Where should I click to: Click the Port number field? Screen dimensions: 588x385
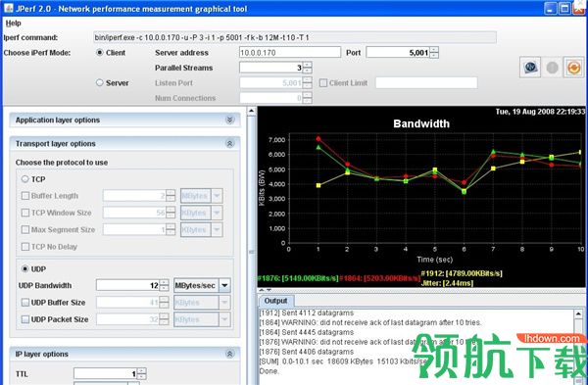pyautogui.click(x=398, y=53)
